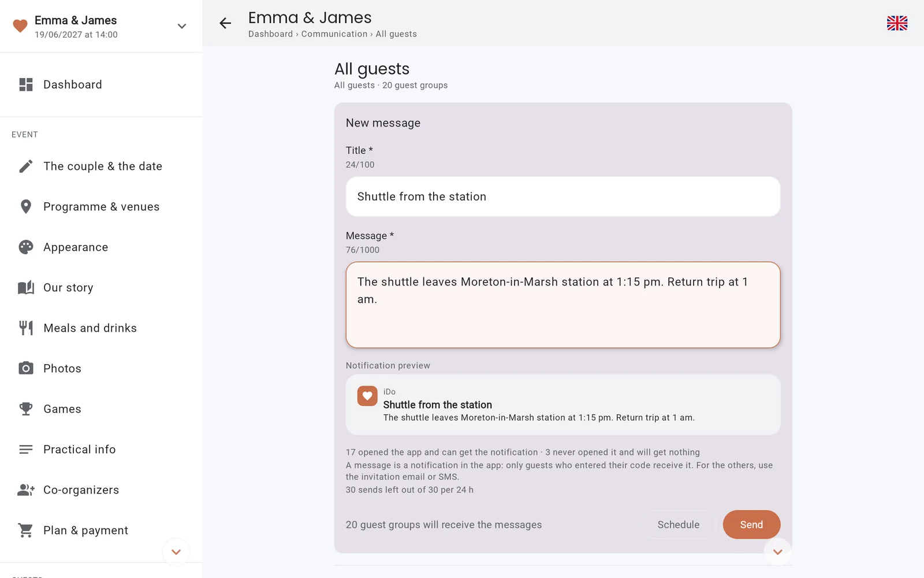
Task: Click the Our story book icon
Action: 26,288
